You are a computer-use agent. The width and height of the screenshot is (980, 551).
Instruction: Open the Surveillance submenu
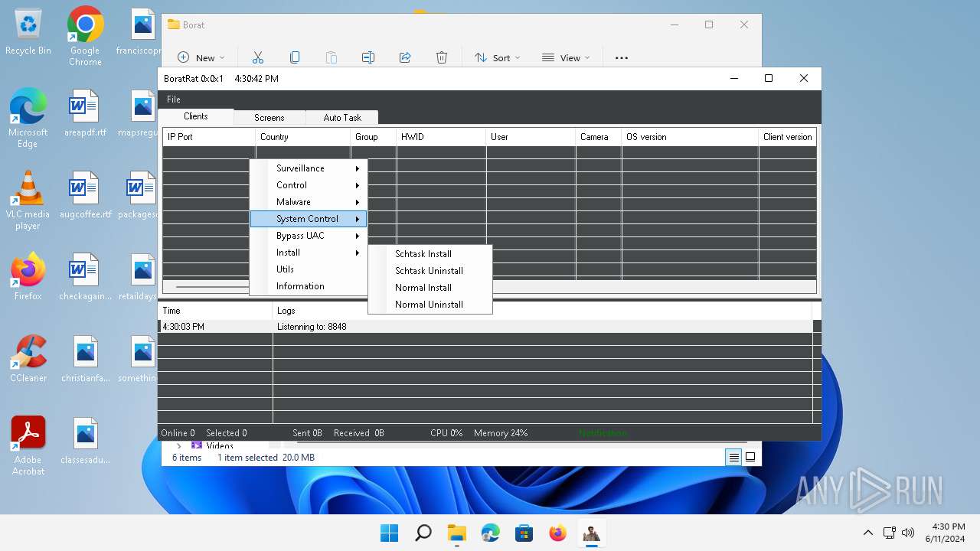[309, 168]
